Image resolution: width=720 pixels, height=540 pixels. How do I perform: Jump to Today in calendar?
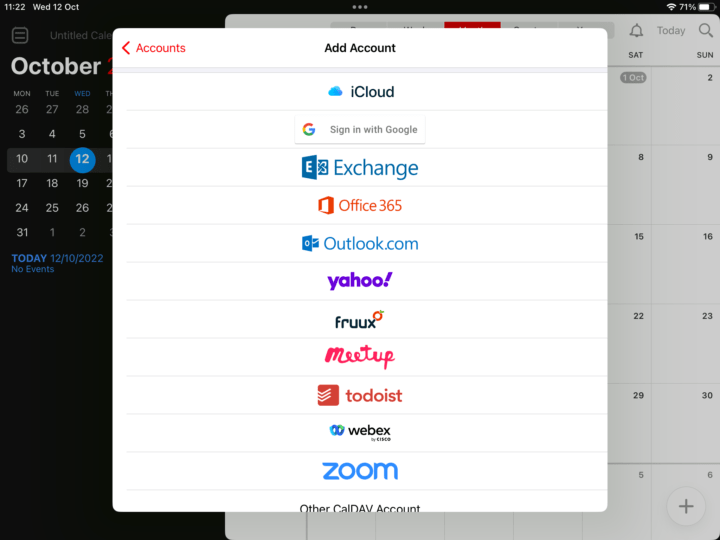671,31
